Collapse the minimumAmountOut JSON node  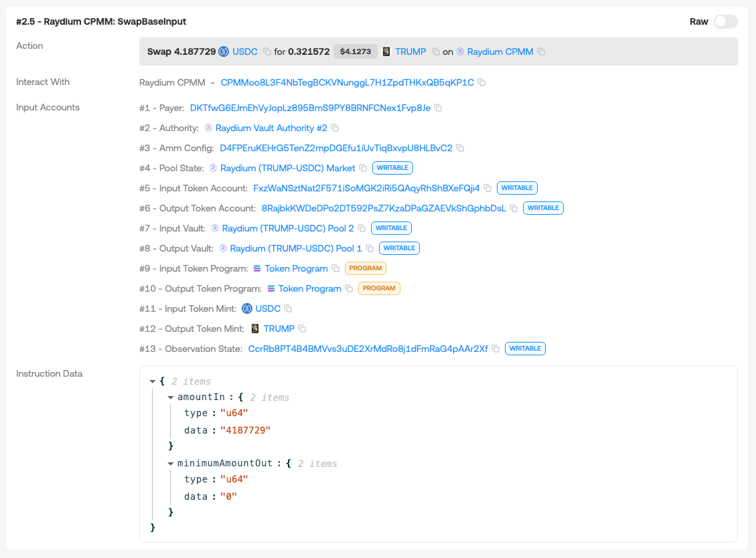pos(171,464)
